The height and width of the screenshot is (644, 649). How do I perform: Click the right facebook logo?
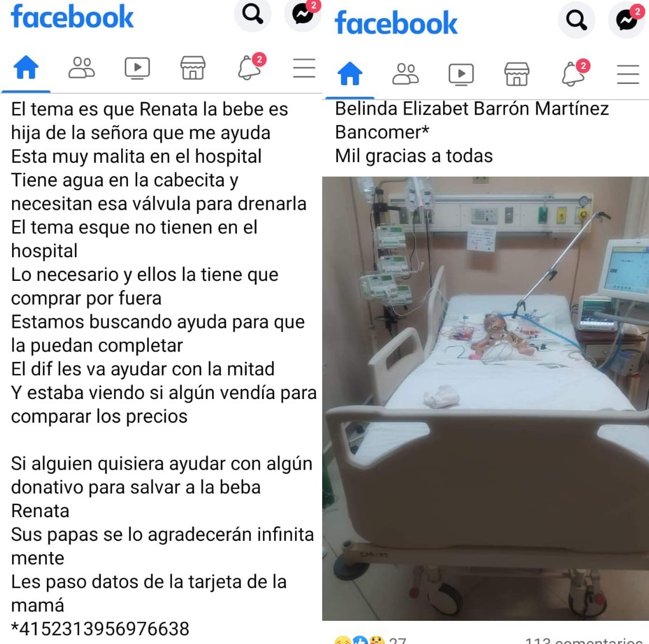[396, 23]
